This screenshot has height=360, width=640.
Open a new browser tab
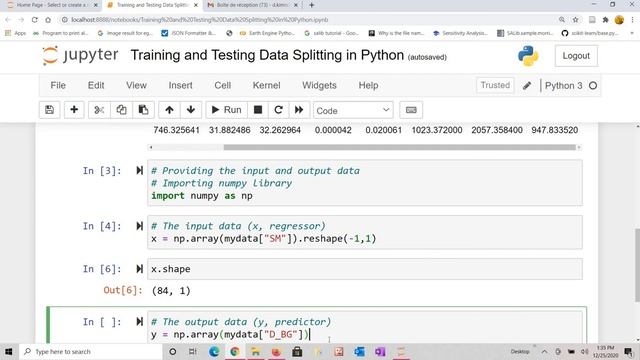point(311,5)
